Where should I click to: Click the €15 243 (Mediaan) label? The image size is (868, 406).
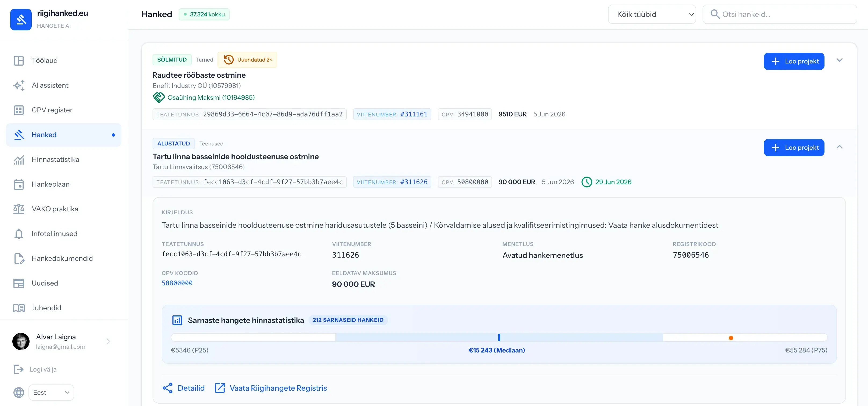click(497, 350)
